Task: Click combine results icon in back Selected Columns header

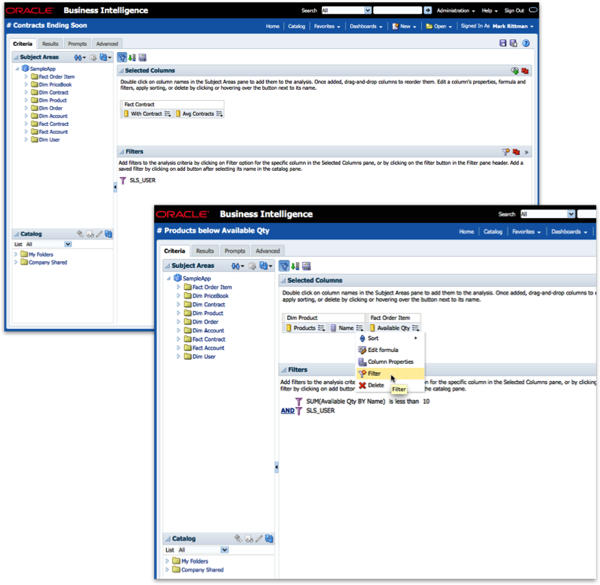Action: [x=515, y=71]
